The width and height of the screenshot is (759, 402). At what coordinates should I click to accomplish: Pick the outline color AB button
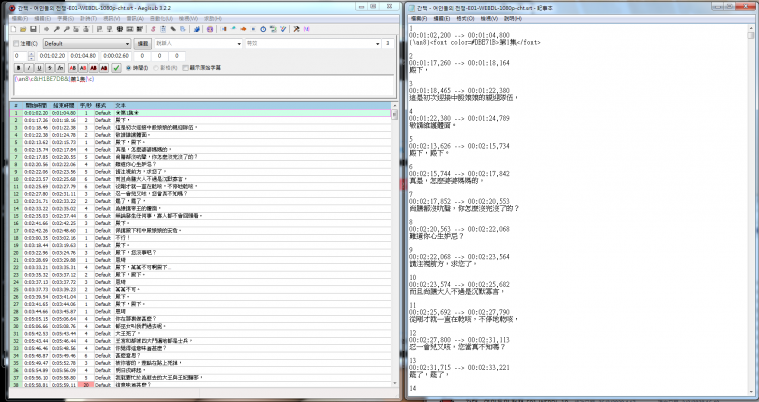93,68
